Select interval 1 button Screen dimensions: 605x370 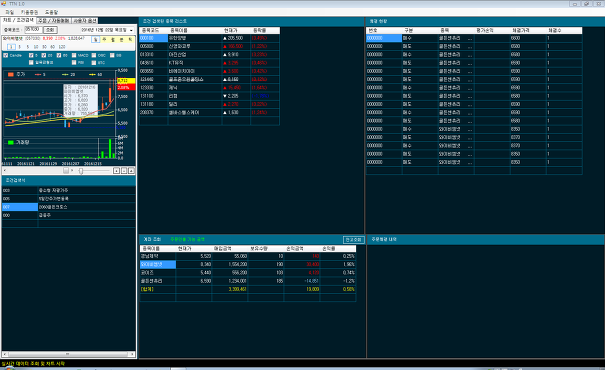pos(11,47)
